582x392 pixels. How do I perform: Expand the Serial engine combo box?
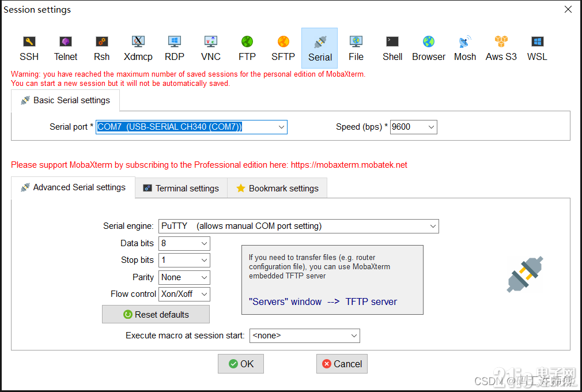click(x=298, y=226)
